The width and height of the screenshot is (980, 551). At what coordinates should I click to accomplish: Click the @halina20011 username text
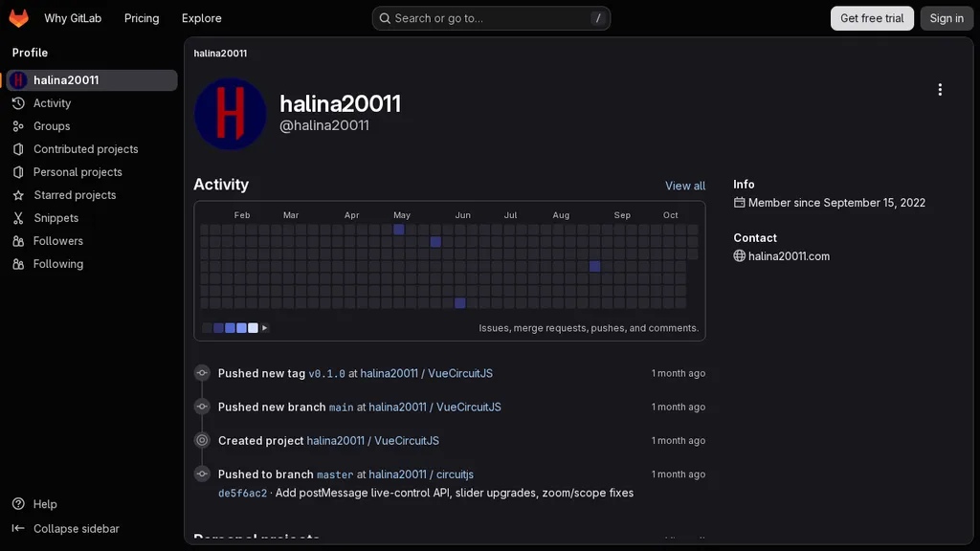pyautogui.click(x=323, y=125)
